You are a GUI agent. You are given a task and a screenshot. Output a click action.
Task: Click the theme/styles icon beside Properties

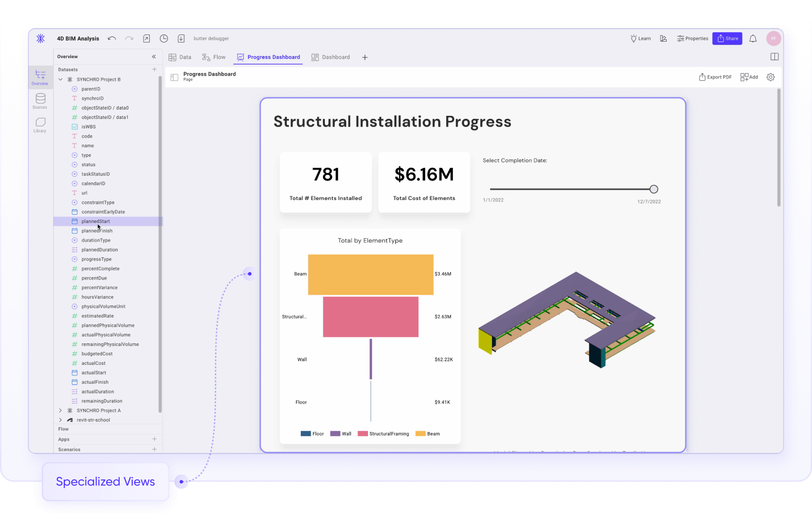pyautogui.click(x=663, y=38)
